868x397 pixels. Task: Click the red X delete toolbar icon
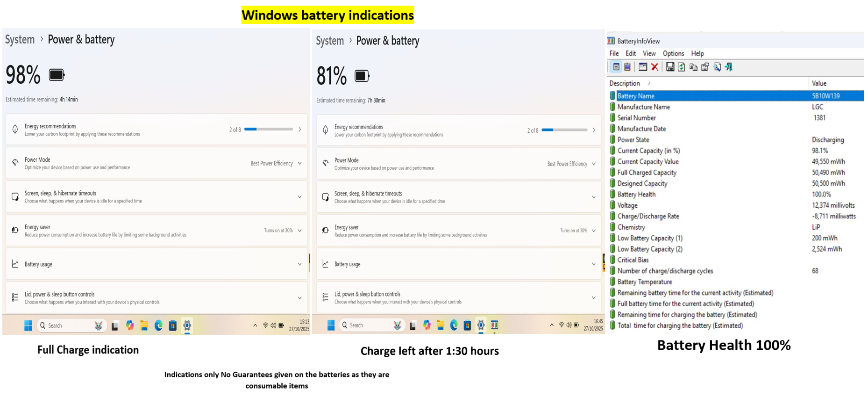[655, 67]
